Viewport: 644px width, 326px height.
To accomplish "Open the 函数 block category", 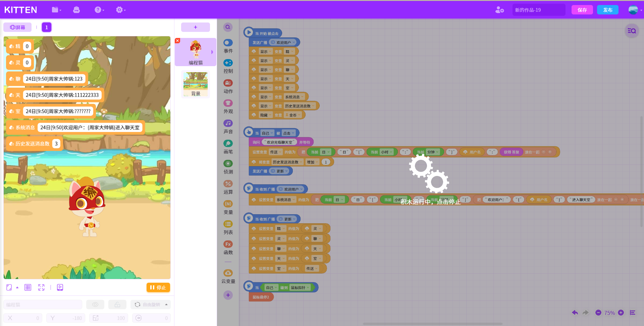I will tap(228, 248).
